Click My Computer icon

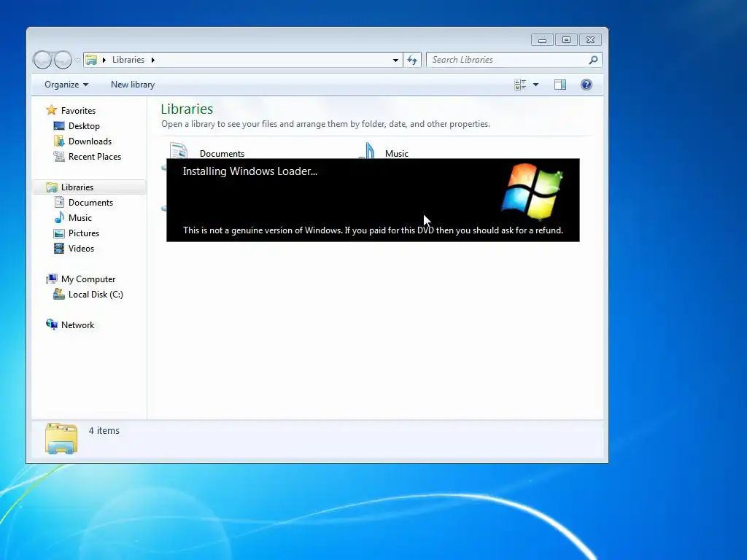[x=52, y=279]
